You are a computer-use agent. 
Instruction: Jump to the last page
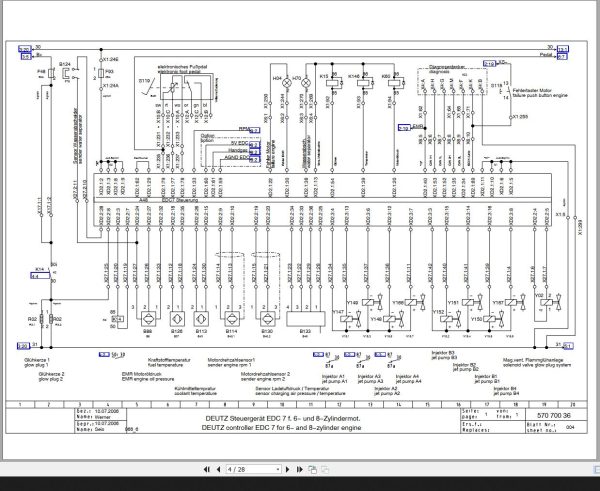click(300, 469)
